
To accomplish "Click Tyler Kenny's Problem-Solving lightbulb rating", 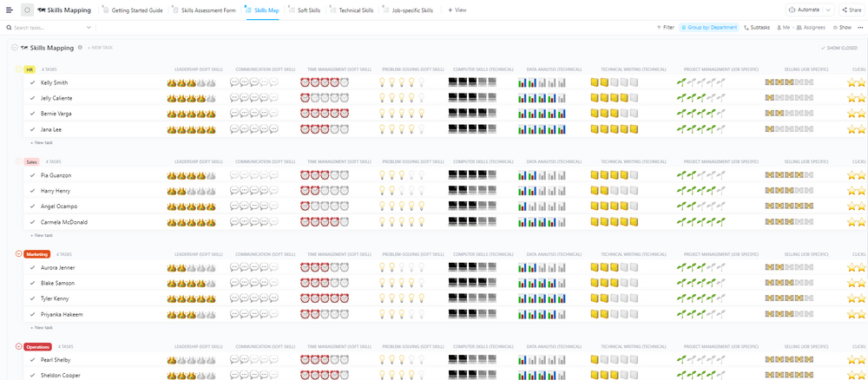I will [x=401, y=298].
